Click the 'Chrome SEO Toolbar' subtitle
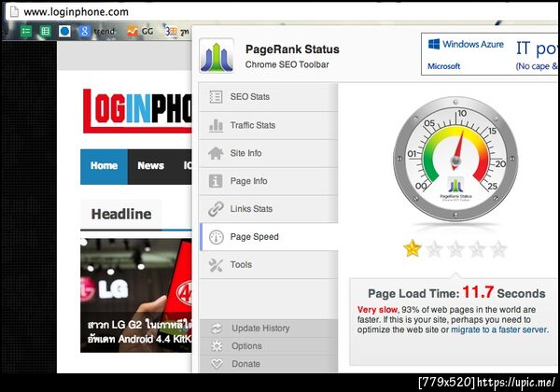The image size is (560, 392). tap(287, 64)
